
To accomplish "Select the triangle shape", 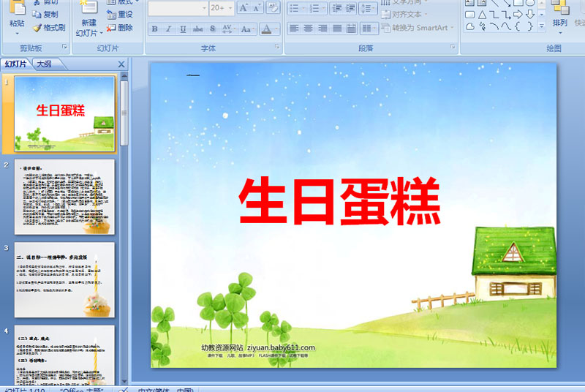I will click(x=482, y=15).
